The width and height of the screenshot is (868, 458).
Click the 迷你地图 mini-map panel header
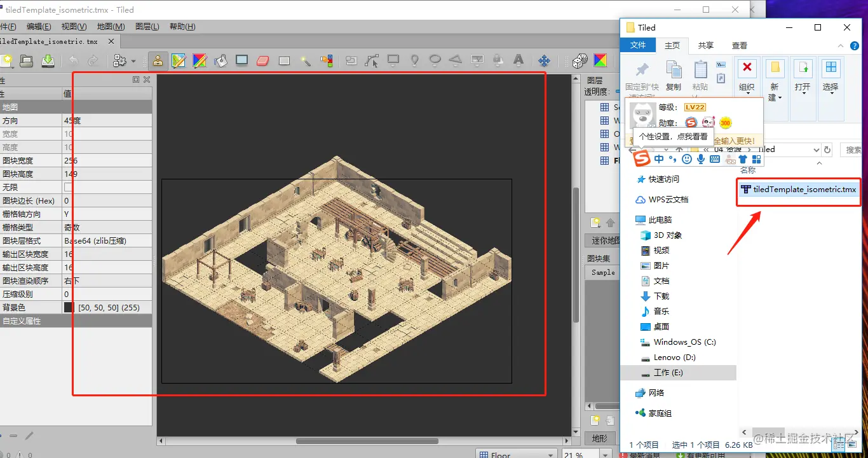coord(601,240)
